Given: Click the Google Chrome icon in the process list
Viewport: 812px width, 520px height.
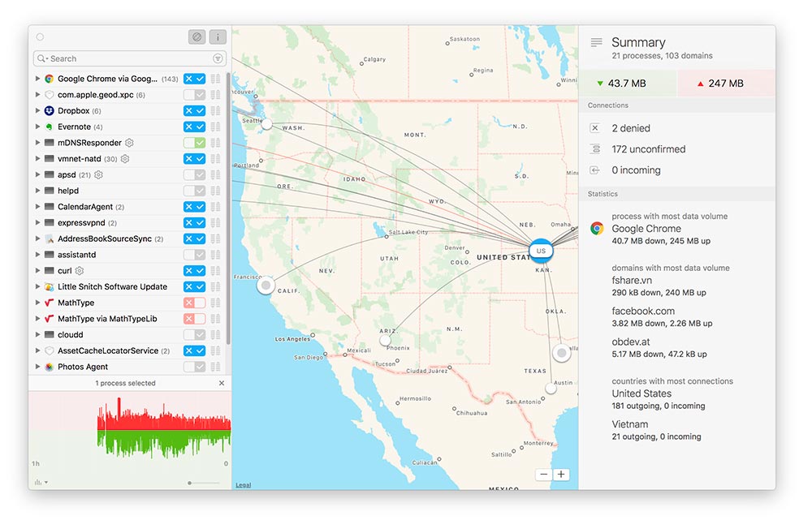Looking at the screenshot, I should click(50, 79).
